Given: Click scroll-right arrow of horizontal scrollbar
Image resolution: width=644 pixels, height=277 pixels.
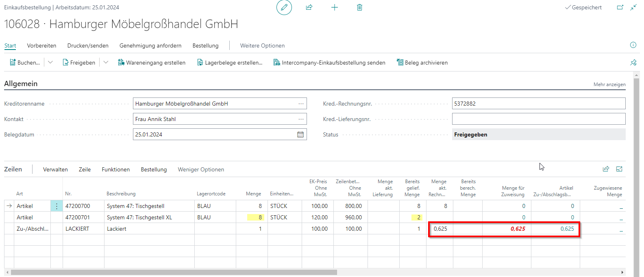Looking at the screenshot, I should pyautogui.click(x=622, y=272).
